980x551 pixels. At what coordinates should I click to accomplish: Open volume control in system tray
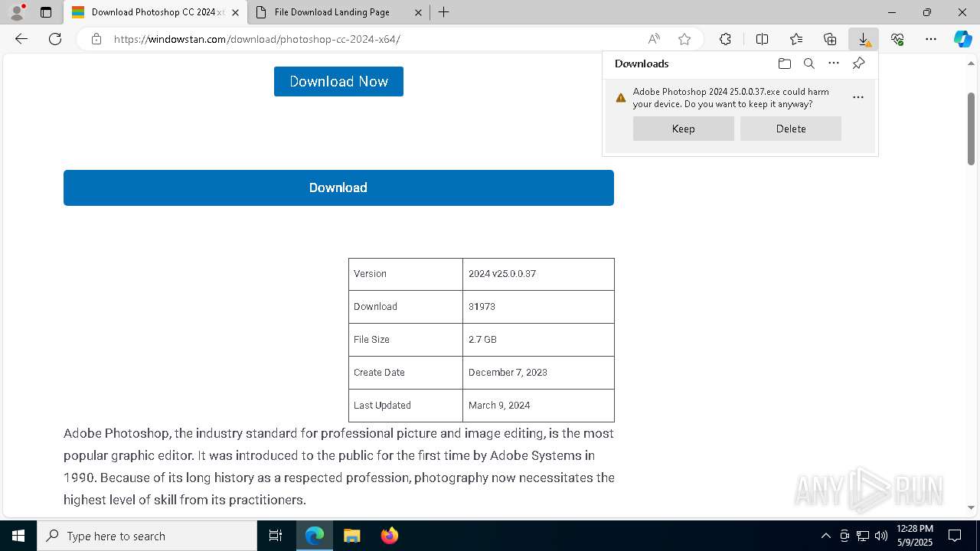[x=881, y=536]
